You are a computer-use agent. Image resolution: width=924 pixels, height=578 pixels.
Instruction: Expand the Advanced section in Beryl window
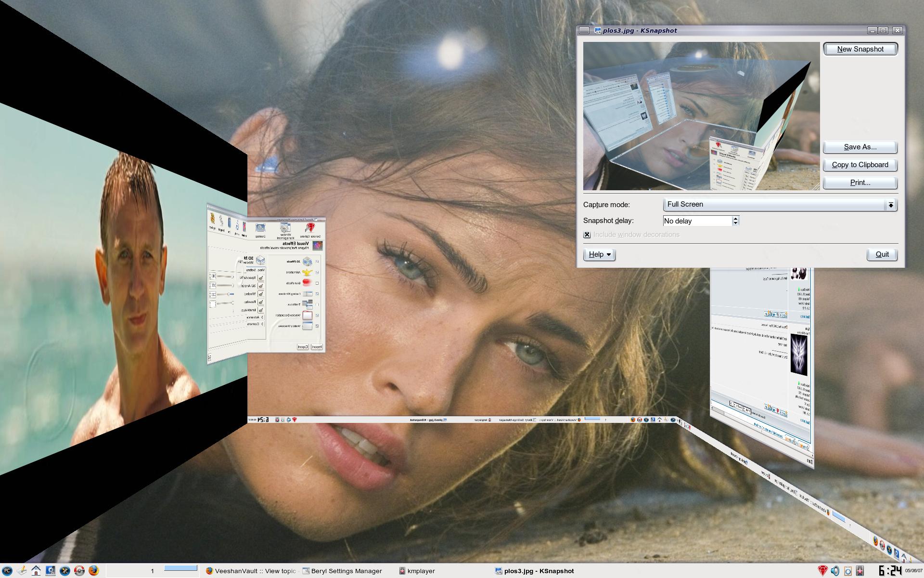(255, 317)
